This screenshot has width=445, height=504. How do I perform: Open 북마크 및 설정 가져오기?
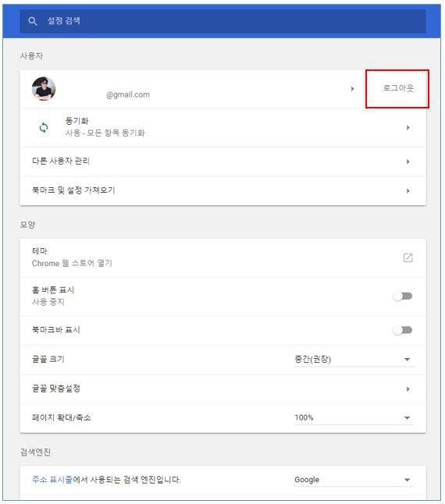pos(222,190)
